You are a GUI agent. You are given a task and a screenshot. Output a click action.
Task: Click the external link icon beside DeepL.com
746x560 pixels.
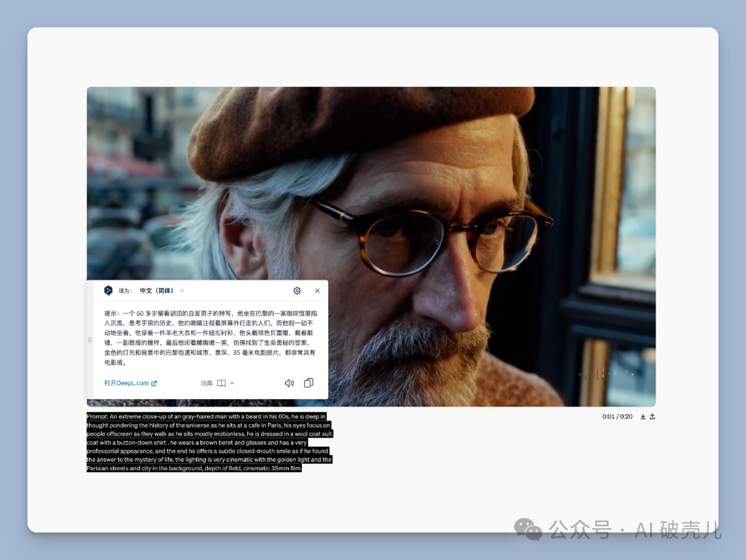point(153,383)
